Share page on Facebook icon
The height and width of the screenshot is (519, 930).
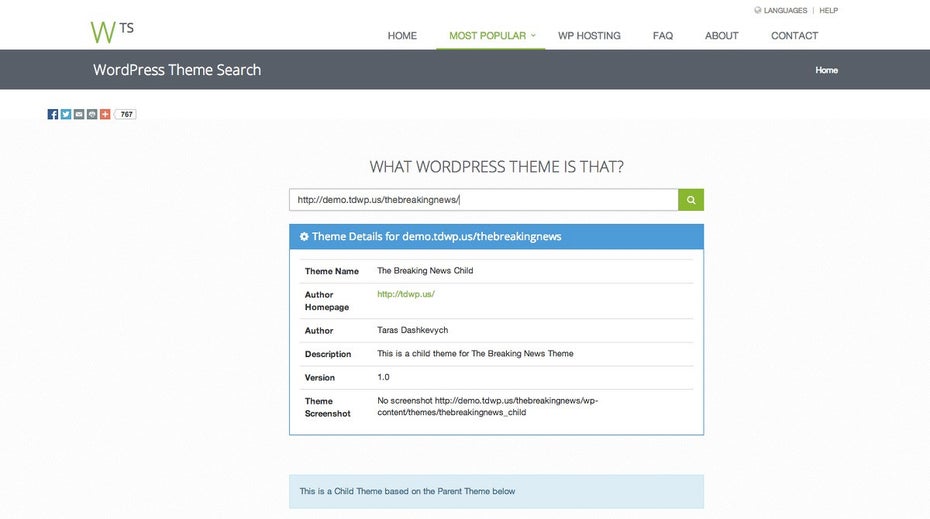53,114
